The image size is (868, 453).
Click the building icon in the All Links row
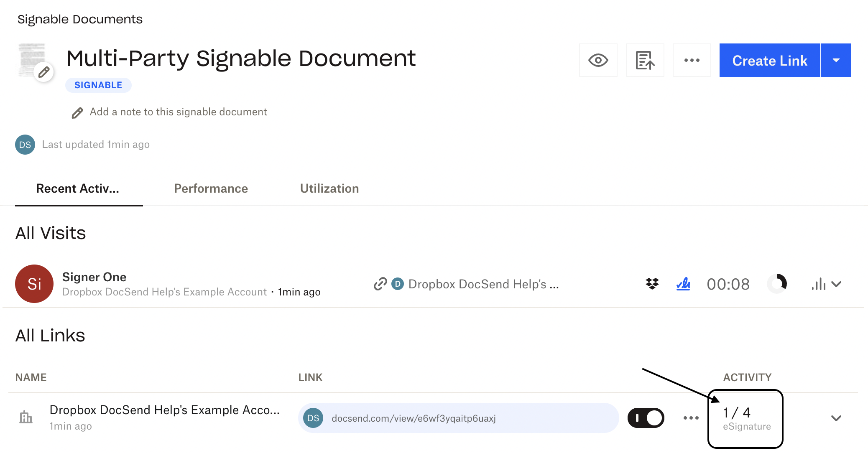(x=26, y=417)
